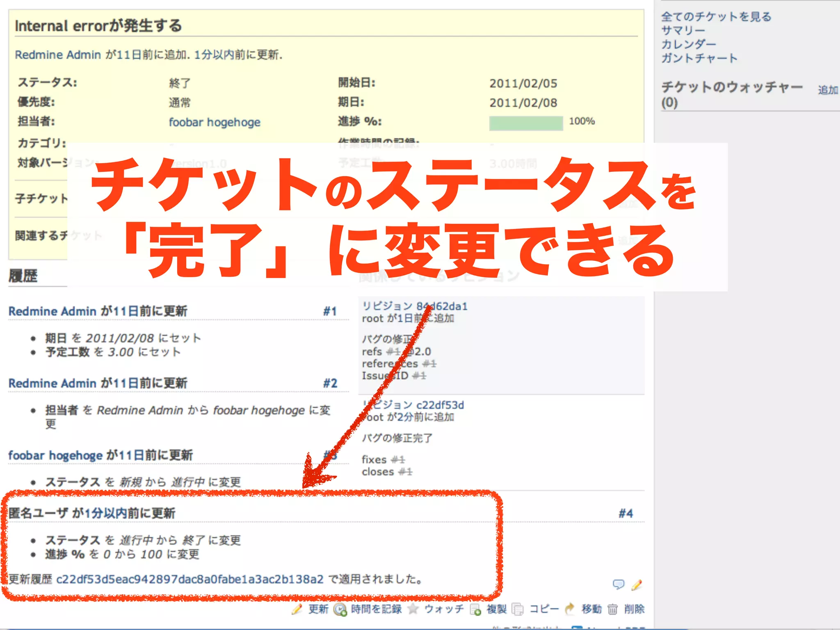Click the start date 2011/02/05
This screenshot has width=840, height=630.
coord(523,83)
